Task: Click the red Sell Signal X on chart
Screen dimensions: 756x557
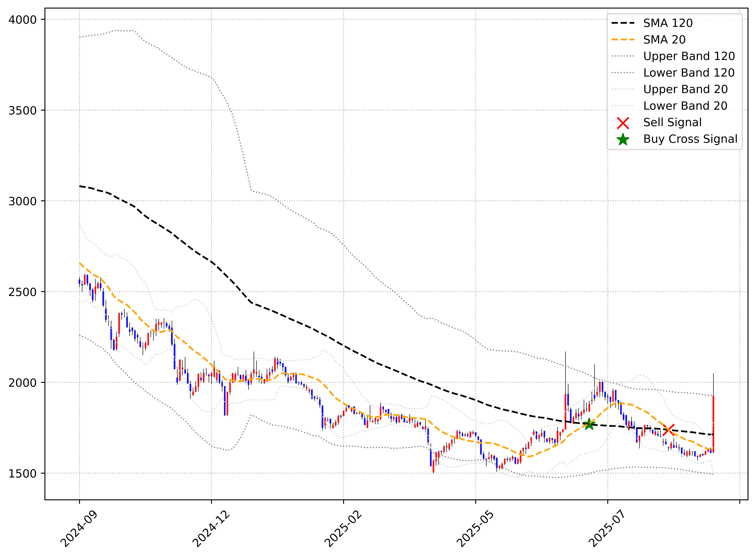Action: tap(668, 430)
